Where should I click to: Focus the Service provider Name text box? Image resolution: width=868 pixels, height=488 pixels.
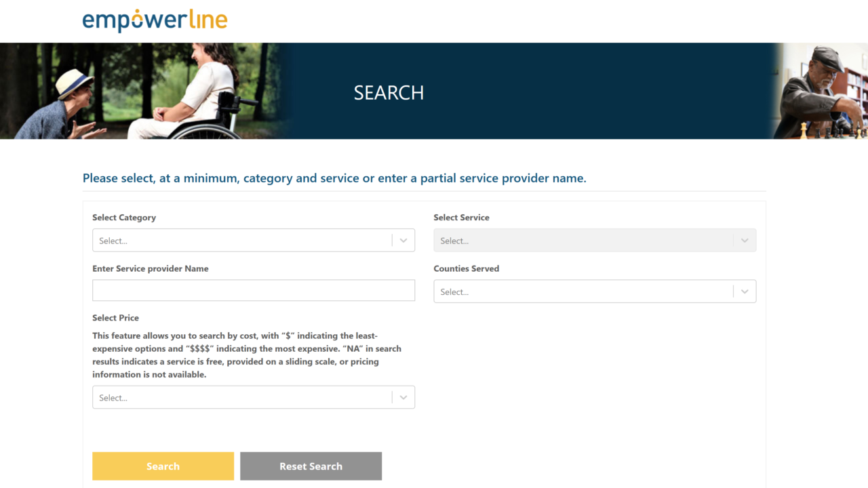253,290
